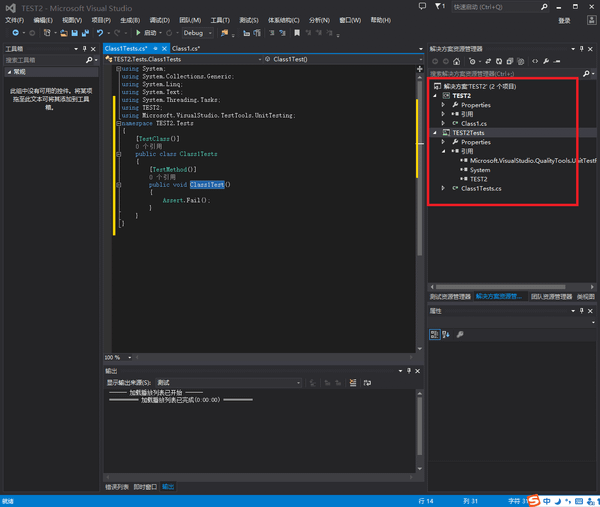Open the 文件(F) menu
600x507 pixels.
coord(15,20)
